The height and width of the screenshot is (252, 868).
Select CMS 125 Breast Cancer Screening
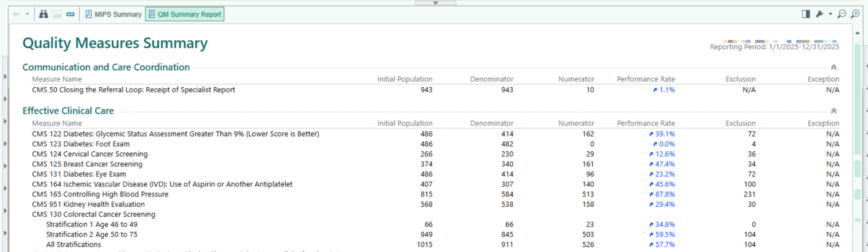pyautogui.click(x=87, y=164)
